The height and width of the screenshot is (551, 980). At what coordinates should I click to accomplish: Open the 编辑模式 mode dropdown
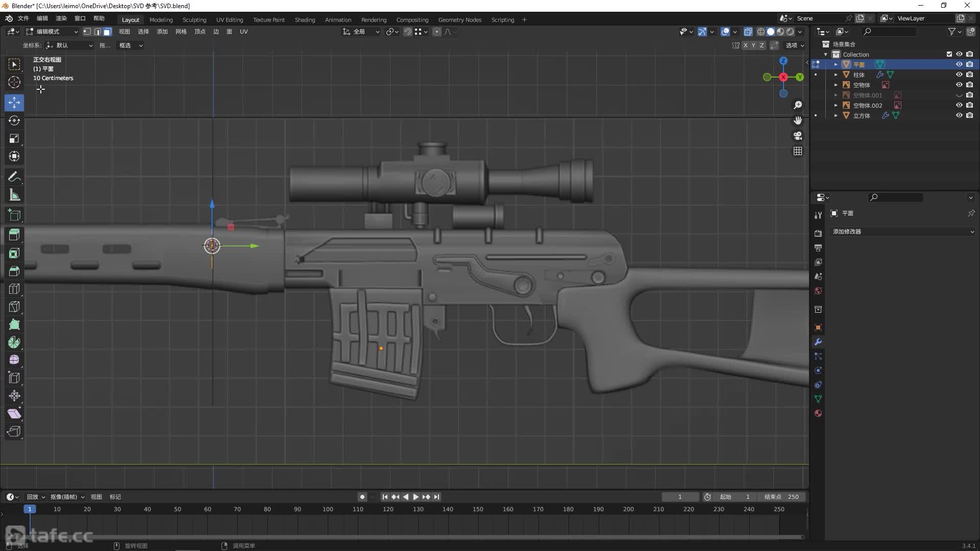(52, 32)
